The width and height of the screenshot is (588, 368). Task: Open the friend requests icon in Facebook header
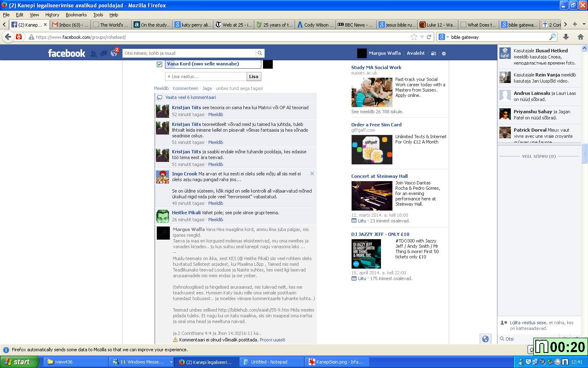(x=94, y=54)
